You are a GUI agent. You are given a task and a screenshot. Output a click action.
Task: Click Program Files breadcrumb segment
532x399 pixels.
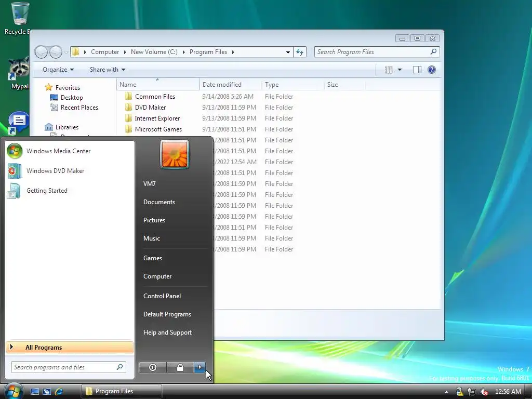(208, 52)
